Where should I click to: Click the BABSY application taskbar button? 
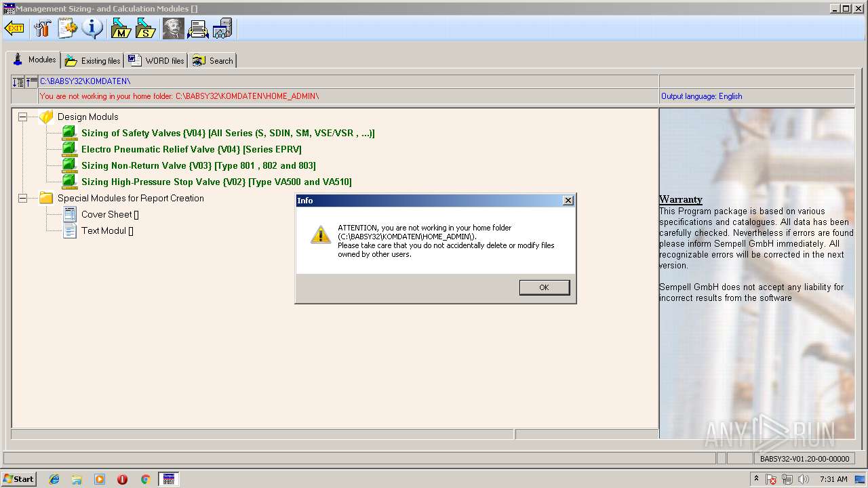click(x=168, y=479)
